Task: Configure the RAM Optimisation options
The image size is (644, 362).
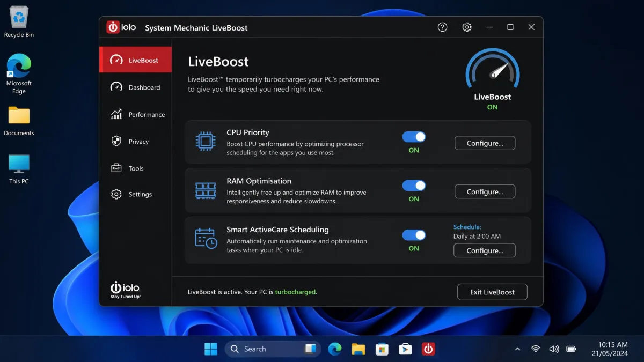Action: [485, 191]
